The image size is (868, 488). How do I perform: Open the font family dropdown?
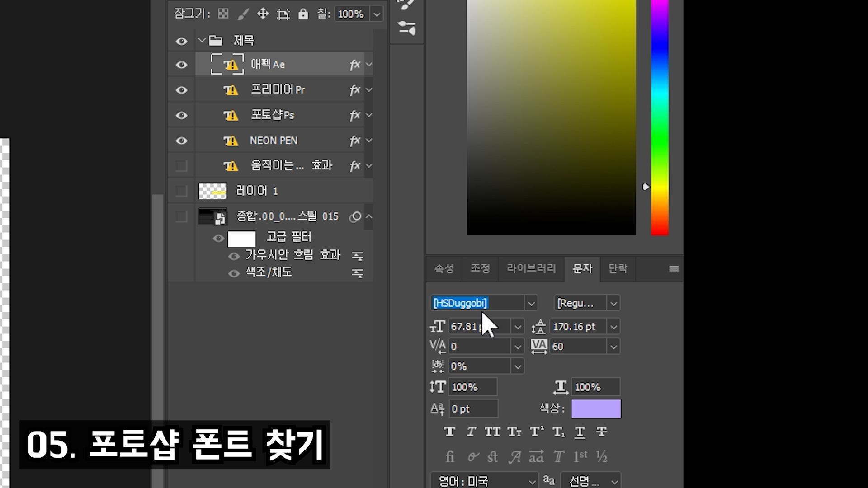(531, 303)
